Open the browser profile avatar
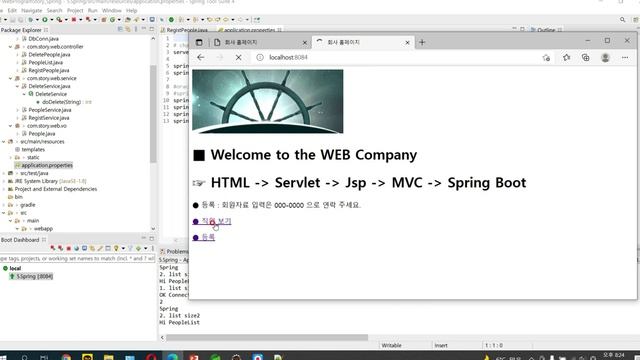This screenshot has width=640, height=360. pyautogui.click(x=605, y=58)
